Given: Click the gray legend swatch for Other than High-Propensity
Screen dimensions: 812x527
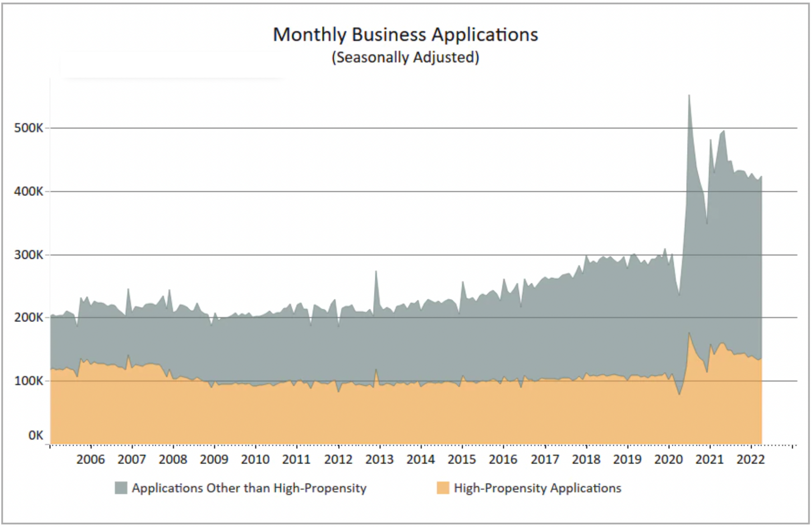Looking at the screenshot, I should [x=121, y=488].
